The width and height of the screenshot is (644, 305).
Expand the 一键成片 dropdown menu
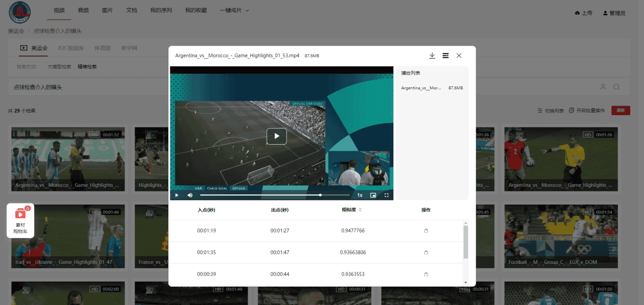click(x=234, y=10)
